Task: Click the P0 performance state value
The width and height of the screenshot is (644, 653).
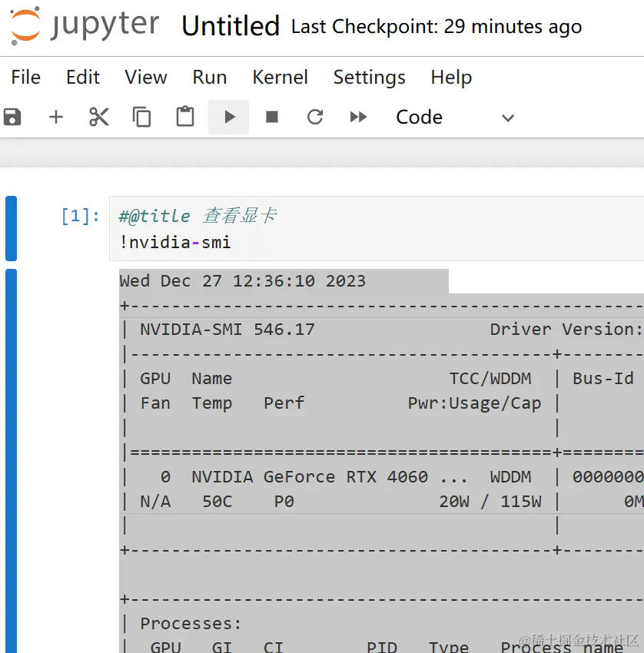Action: pyautogui.click(x=284, y=502)
